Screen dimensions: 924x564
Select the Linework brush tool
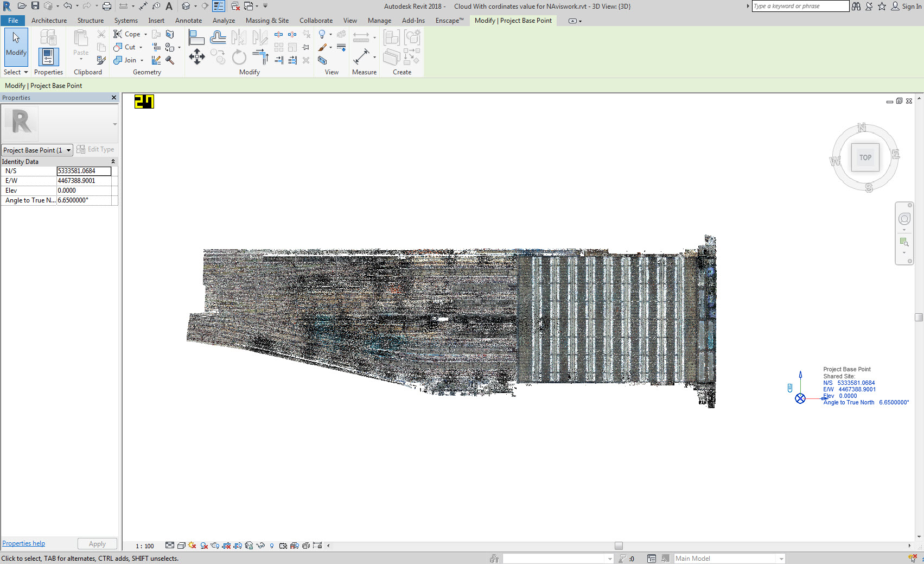point(322,47)
